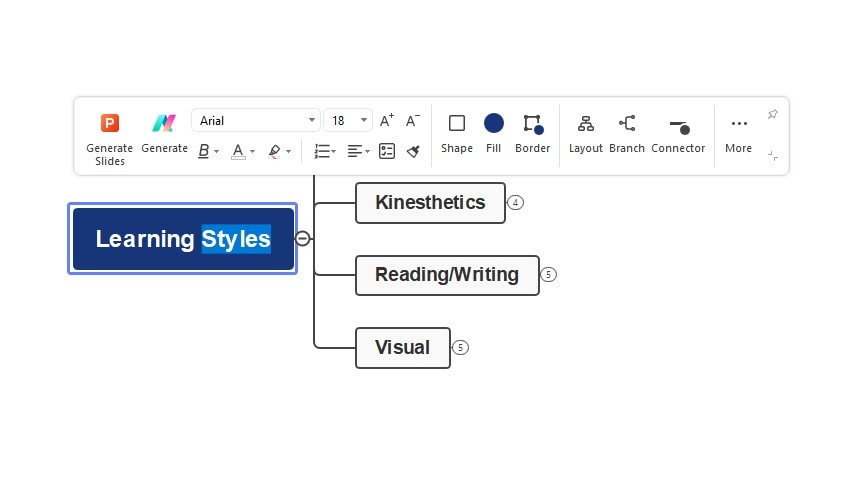The image size is (867, 484).
Task: Open the Layout options
Action: point(586,133)
